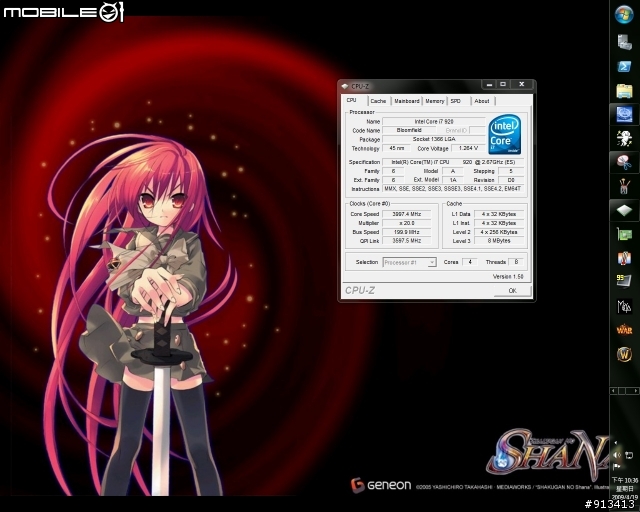Viewport: 640px width, 512px height.
Task: Click the taskbar scroll right arrow
Action: pyautogui.click(x=636, y=391)
